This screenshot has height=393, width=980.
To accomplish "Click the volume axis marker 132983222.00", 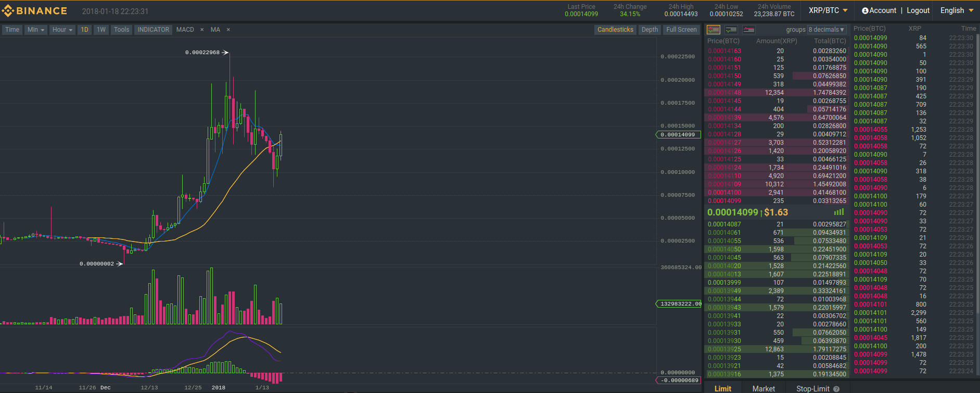I will (x=678, y=303).
